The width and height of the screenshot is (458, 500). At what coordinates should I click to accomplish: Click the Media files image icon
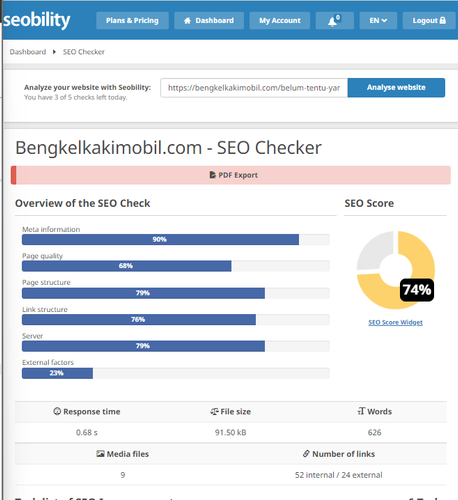[100, 454]
